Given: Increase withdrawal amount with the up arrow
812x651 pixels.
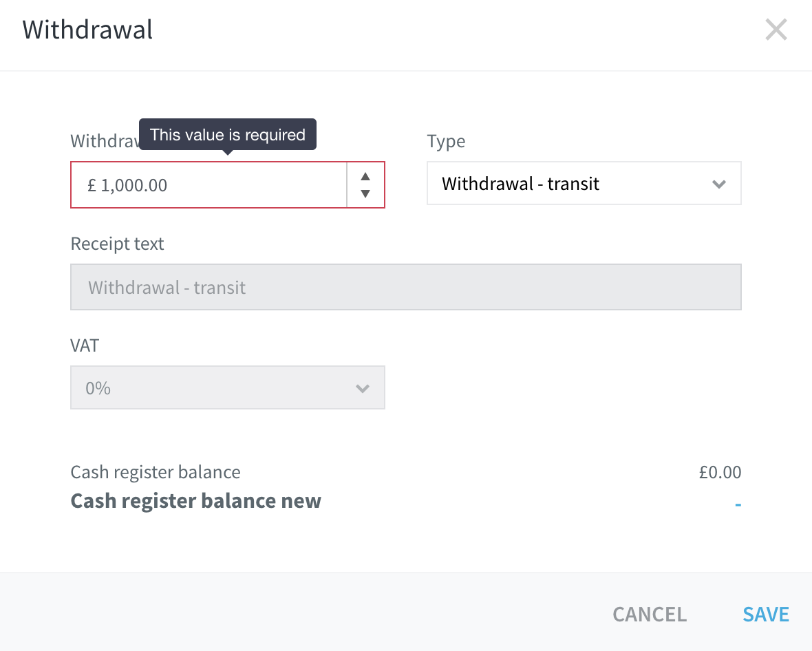Looking at the screenshot, I should click(x=365, y=176).
